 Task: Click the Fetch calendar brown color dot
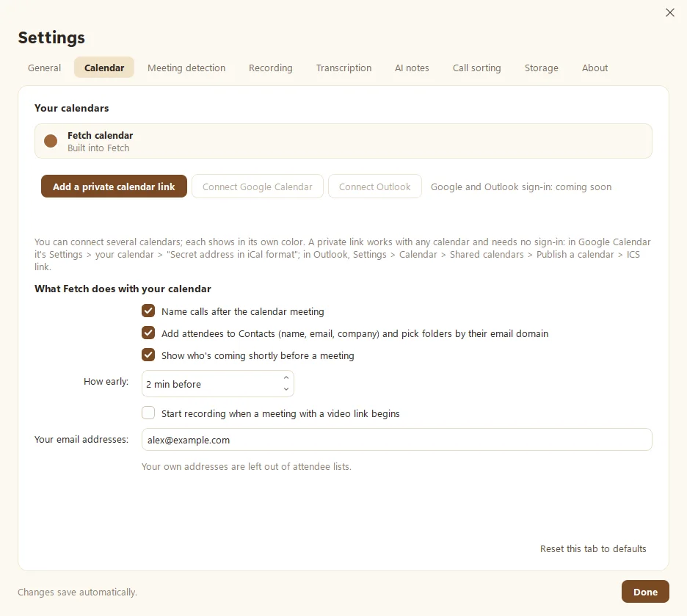coord(51,141)
